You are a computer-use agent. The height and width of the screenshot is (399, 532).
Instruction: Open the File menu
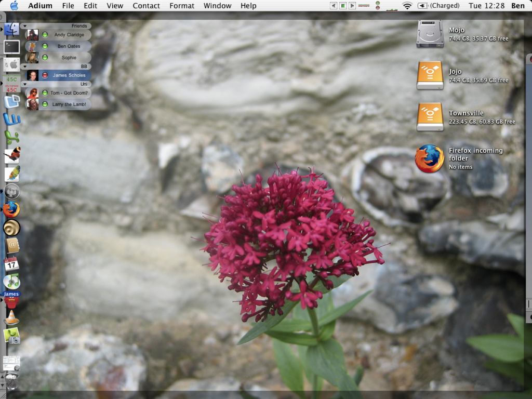(68, 6)
